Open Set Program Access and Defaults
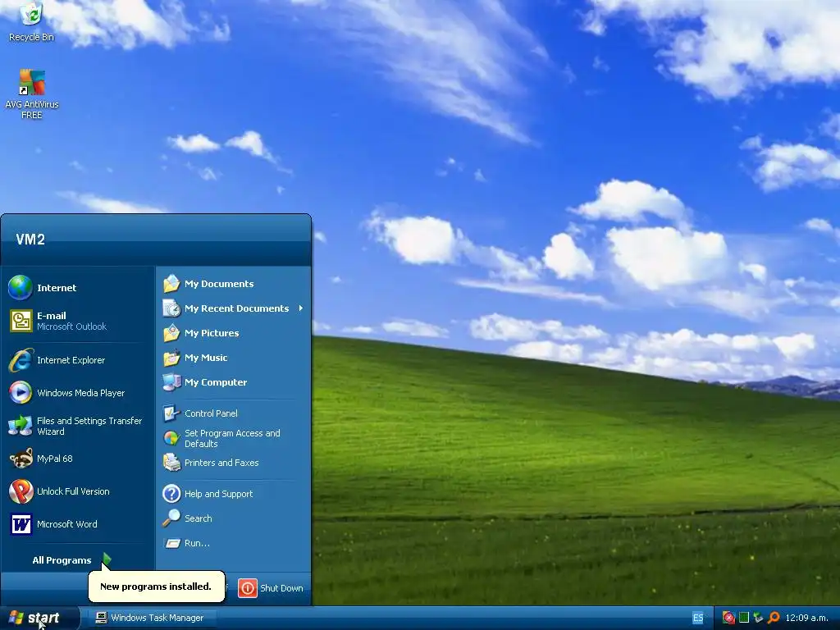Image resolution: width=840 pixels, height=630 pixels. [x=233, y=438]
